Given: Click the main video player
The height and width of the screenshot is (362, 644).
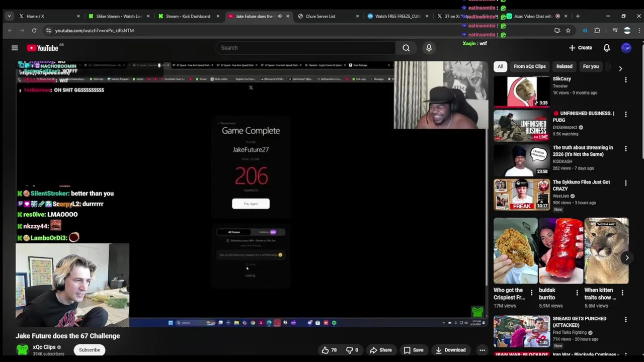Looking at the screenshot, I should pyautogui.click(x=252, y=194).
